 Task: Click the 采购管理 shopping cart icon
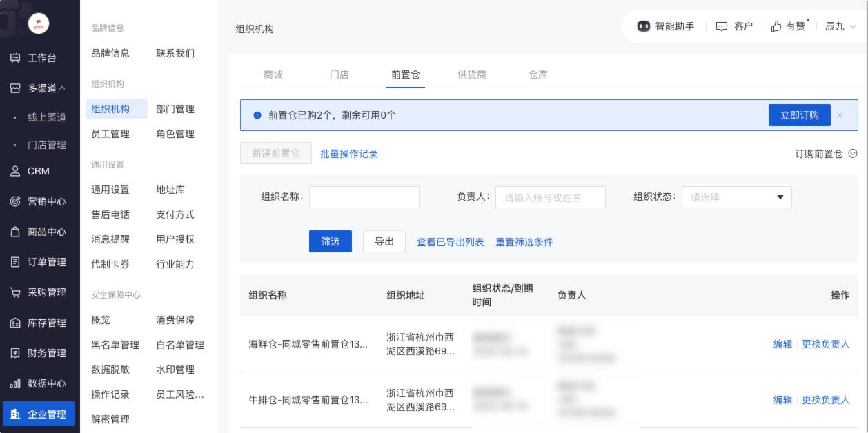click(15, 293)
